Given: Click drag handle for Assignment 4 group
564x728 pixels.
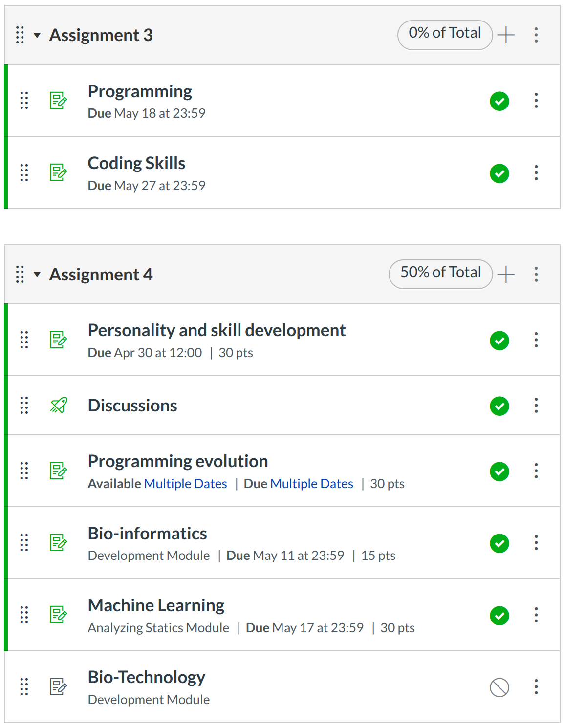Looking at the screenshot, I should [x=20, y=275].
